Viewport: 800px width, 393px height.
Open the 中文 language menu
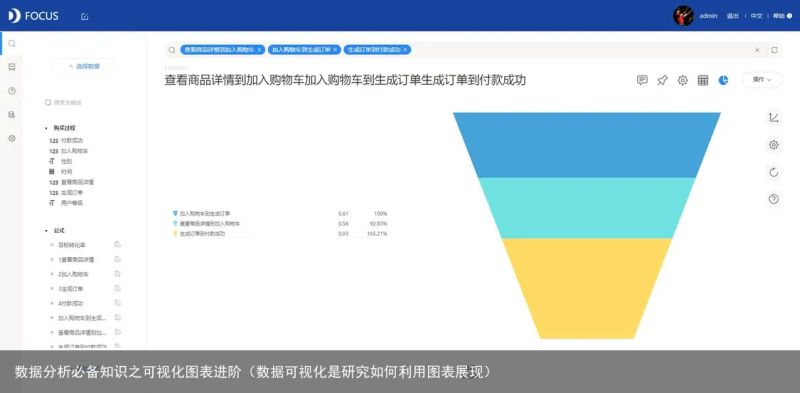[756, 16]
